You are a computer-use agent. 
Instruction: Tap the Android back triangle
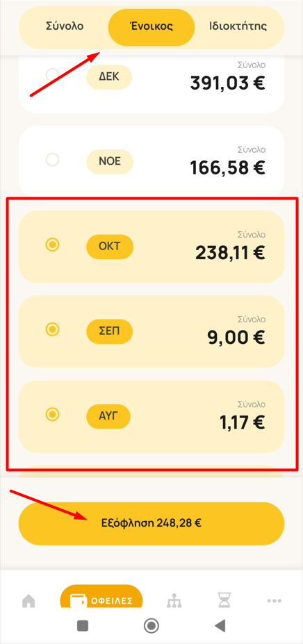pyautogui.click(x=220, y=625)
